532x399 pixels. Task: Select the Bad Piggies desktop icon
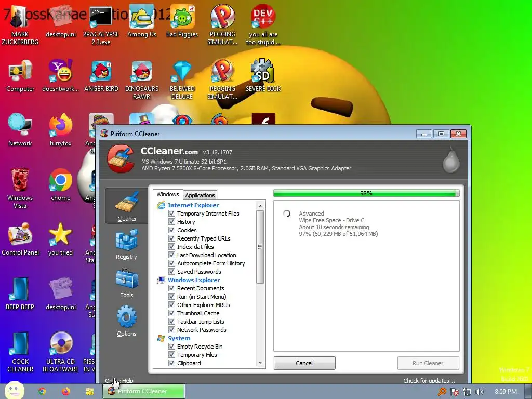[x=182, y=21]
